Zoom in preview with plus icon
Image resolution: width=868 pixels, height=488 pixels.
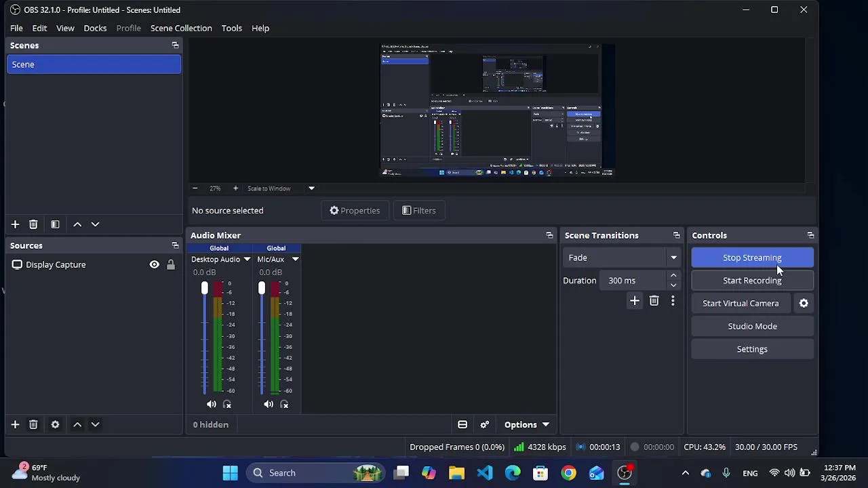tap(235, 188)
